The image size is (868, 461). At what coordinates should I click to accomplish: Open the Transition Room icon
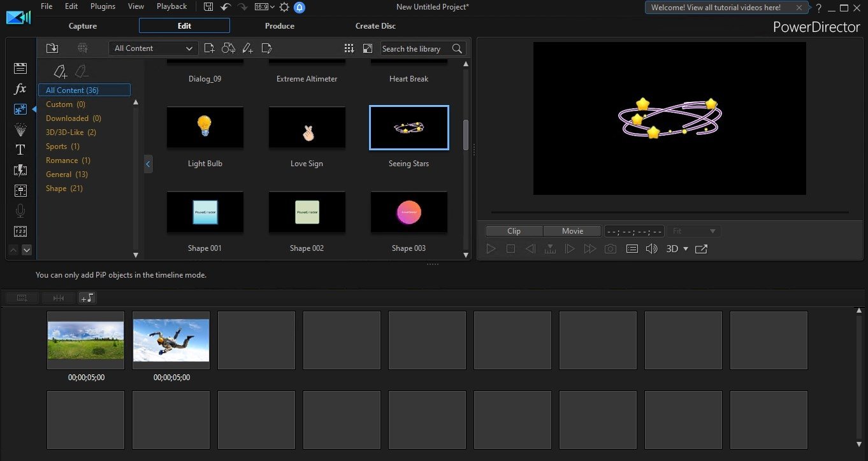20,170
